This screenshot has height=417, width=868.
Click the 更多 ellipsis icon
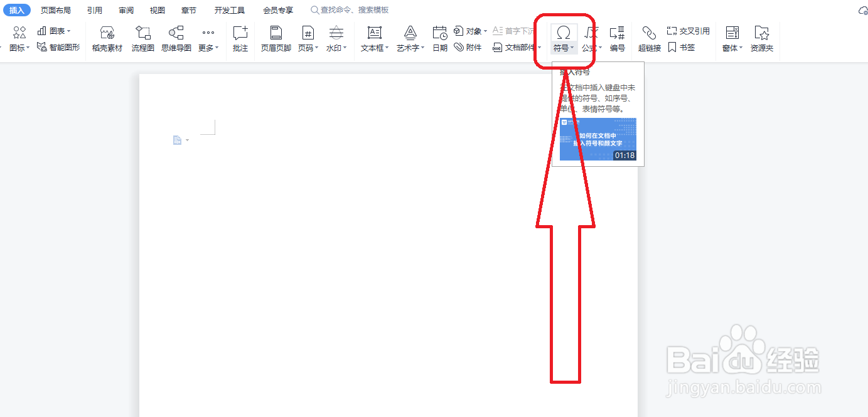coord(208,33)
